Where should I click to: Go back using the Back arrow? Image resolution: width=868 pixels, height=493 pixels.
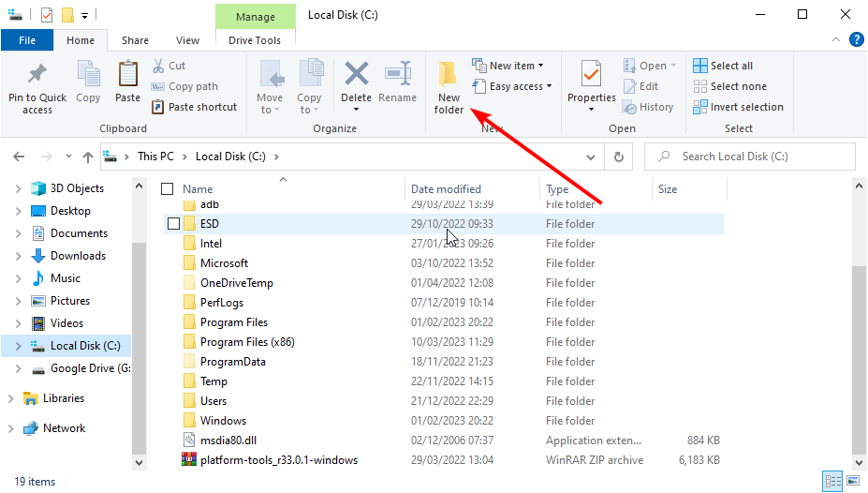(19, 157)
